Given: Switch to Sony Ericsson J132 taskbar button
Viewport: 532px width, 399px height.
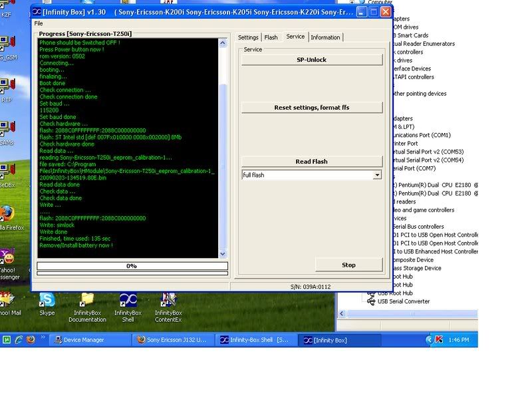Looking at the screenshot, I should pos(174,340).
